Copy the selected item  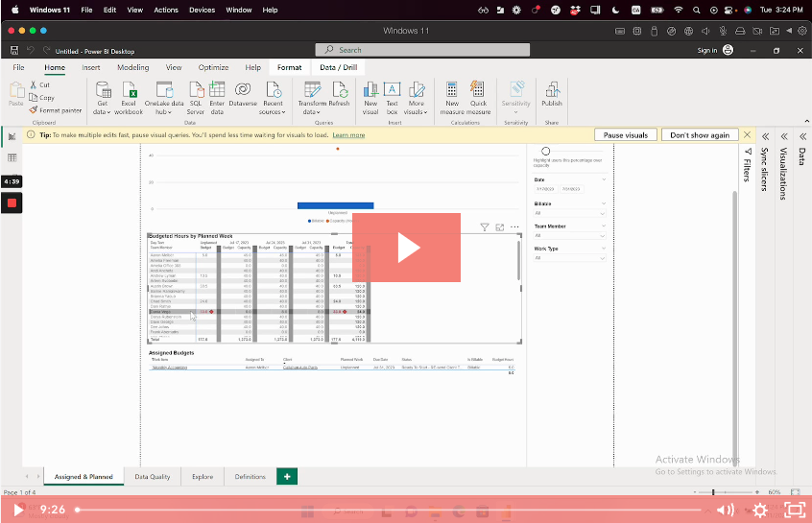[42, 97]
